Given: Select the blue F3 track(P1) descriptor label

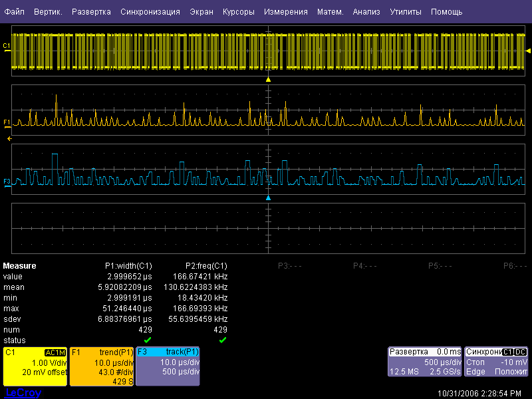Looking at the screenshot, I should 169,352.
